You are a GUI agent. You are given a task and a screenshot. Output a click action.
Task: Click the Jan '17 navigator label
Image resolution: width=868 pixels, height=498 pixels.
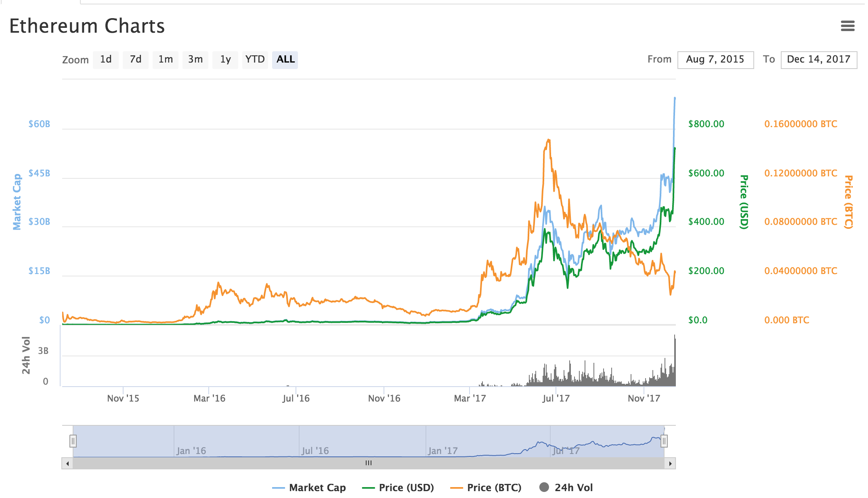point(442,451)
